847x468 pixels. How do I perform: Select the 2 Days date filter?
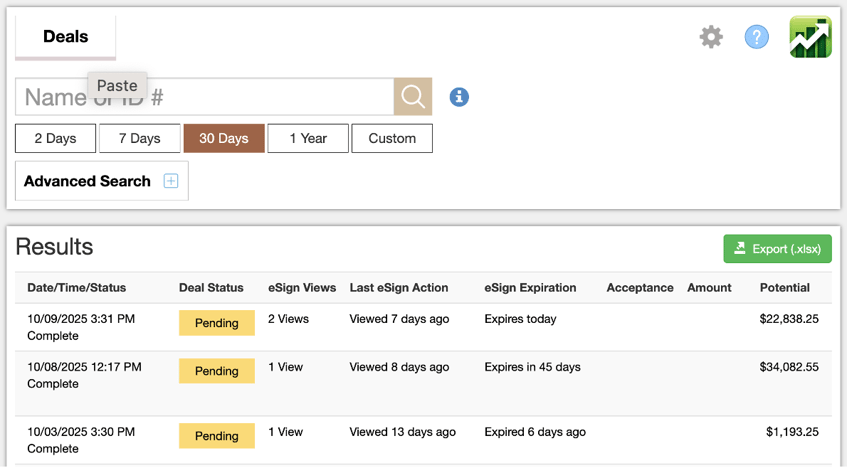(x=55, y=139)
